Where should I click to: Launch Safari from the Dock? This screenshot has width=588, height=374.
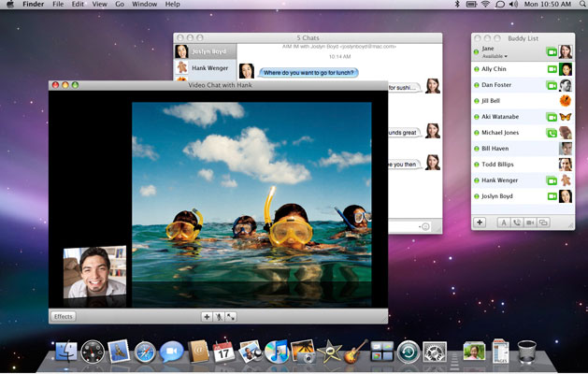144,352
